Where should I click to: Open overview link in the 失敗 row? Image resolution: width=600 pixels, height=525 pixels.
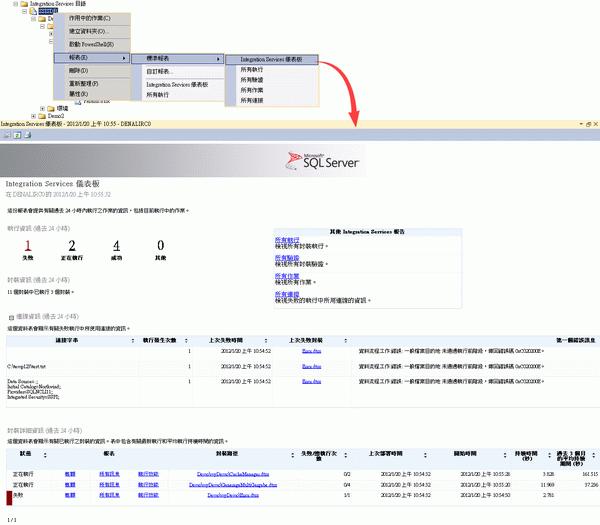(70, 495)
